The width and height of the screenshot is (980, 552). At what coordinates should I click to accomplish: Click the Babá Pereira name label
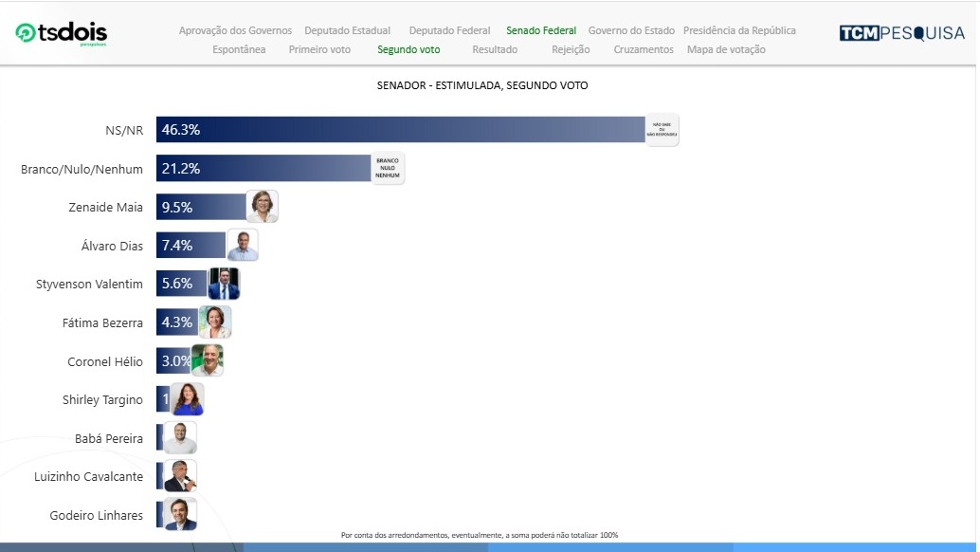click(109, 439)
